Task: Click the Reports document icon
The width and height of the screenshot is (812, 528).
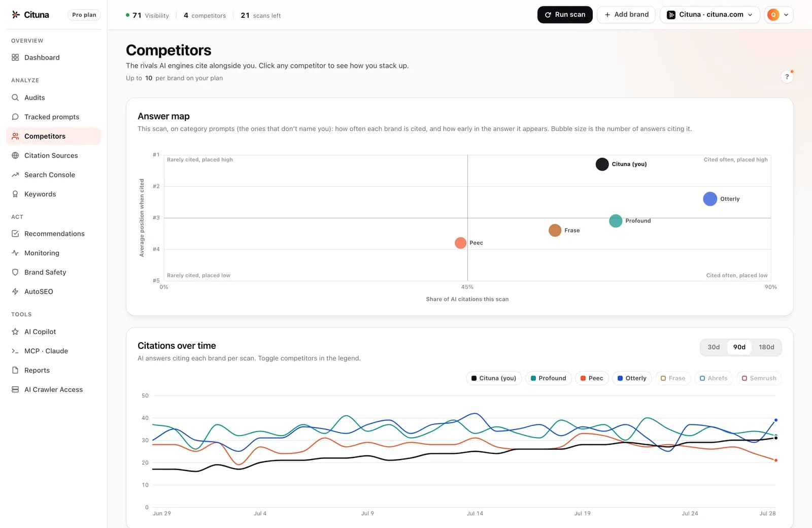Action: (15, 370)
